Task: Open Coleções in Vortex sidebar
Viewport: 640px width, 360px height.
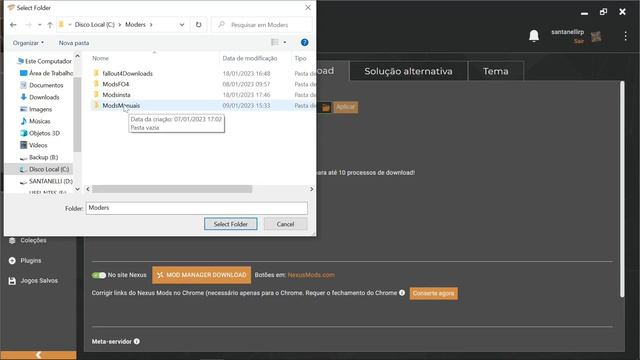Action: [28, 240]
